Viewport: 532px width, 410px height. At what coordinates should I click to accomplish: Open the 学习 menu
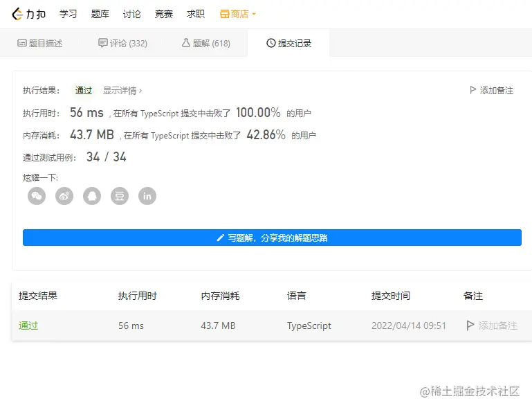[68, 14]
